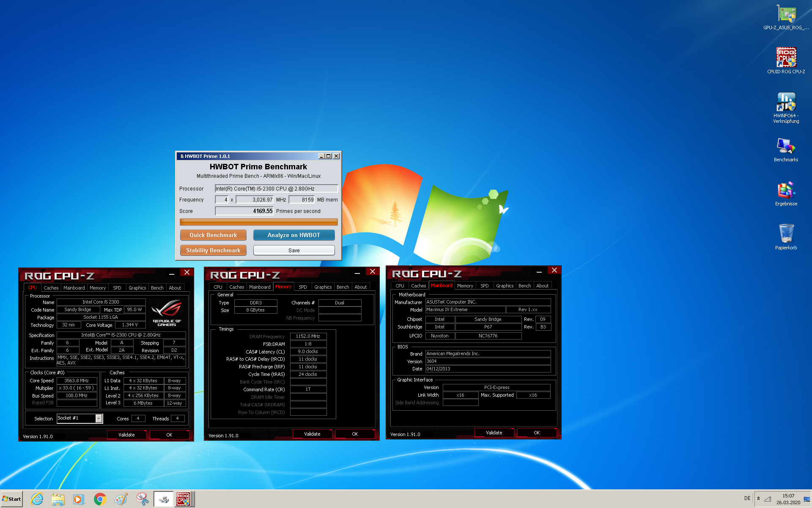Open About tab in left CPU-Z window
812x508 pixels.
pos(175,288)
